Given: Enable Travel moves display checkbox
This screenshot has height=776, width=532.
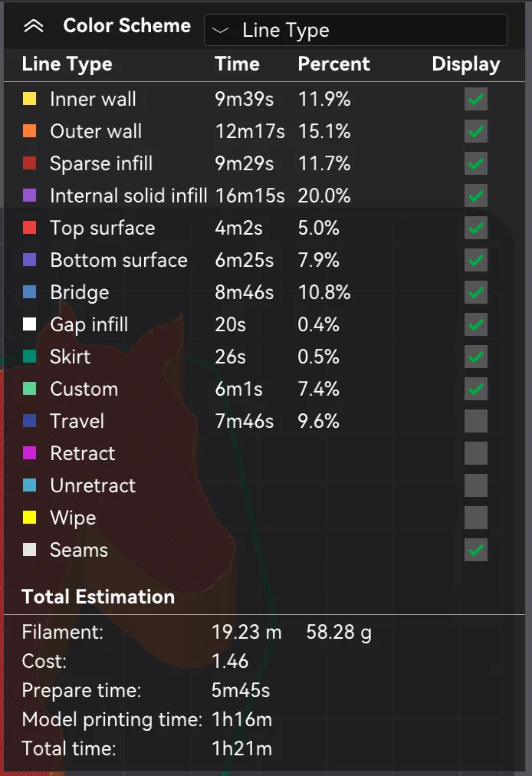Looking at the screenshot, I should pyautogui.click(x=476, y=421).
